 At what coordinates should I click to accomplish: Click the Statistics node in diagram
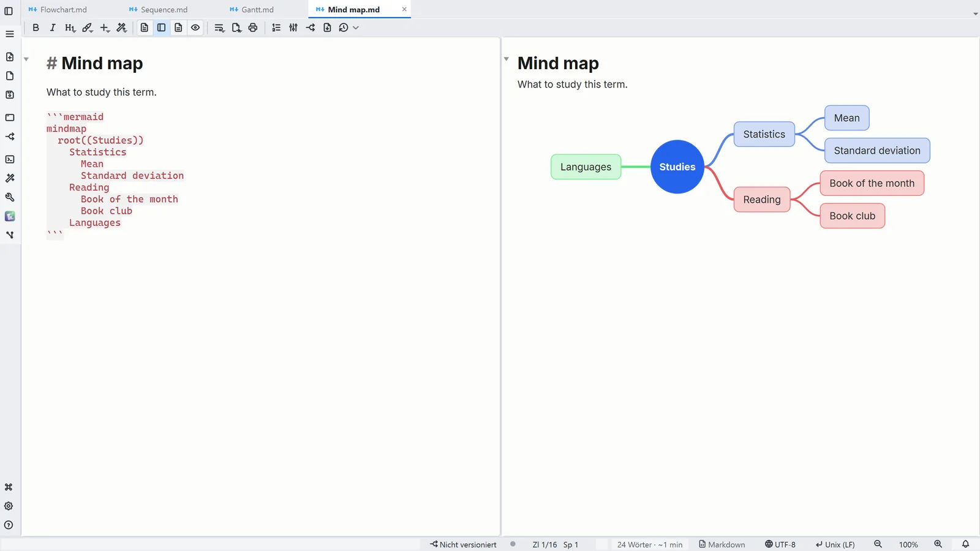[x=764, y=134]
